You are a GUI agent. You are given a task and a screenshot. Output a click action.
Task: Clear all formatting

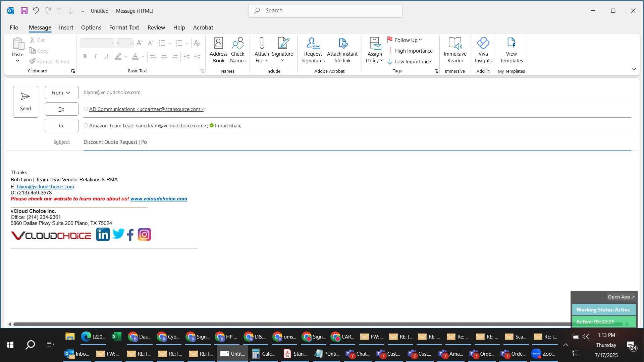[x=197, y=43]
